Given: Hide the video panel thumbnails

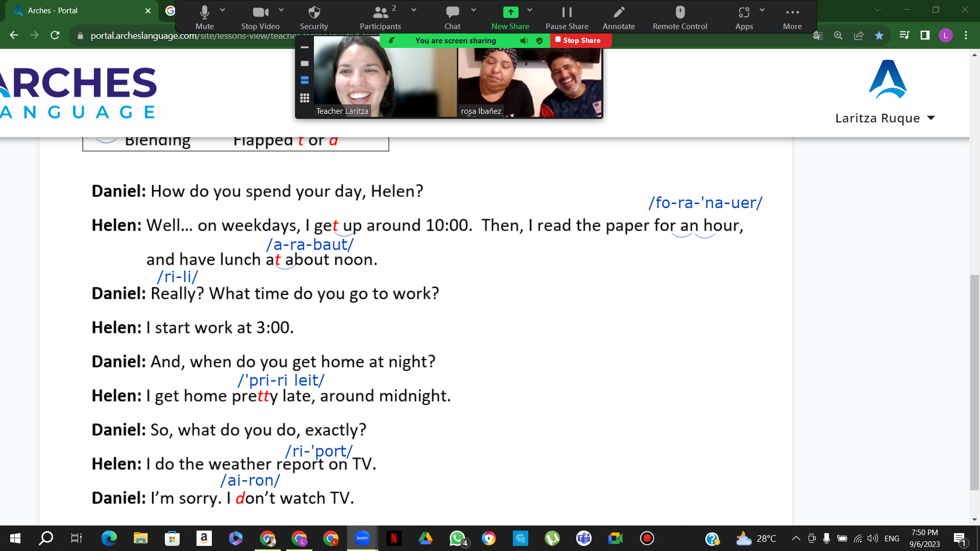Looking at the screenshot, I should click(x=305, y=47).
